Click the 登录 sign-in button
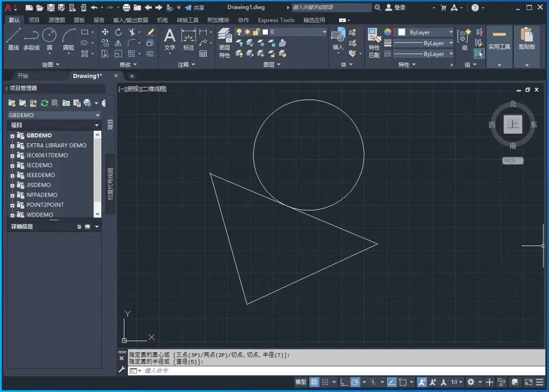 [395, 7]
